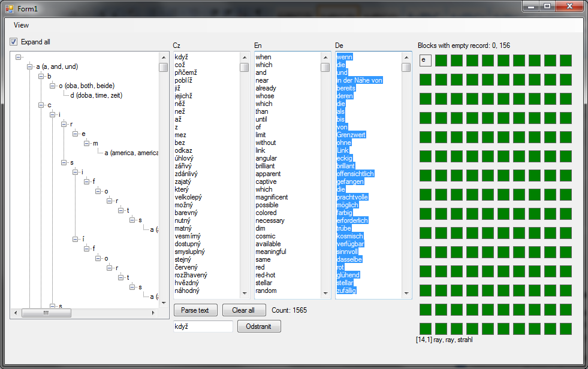Collapse the 'o (oba, both, beide)' node
Screen dimensions: 588x369
52,86
